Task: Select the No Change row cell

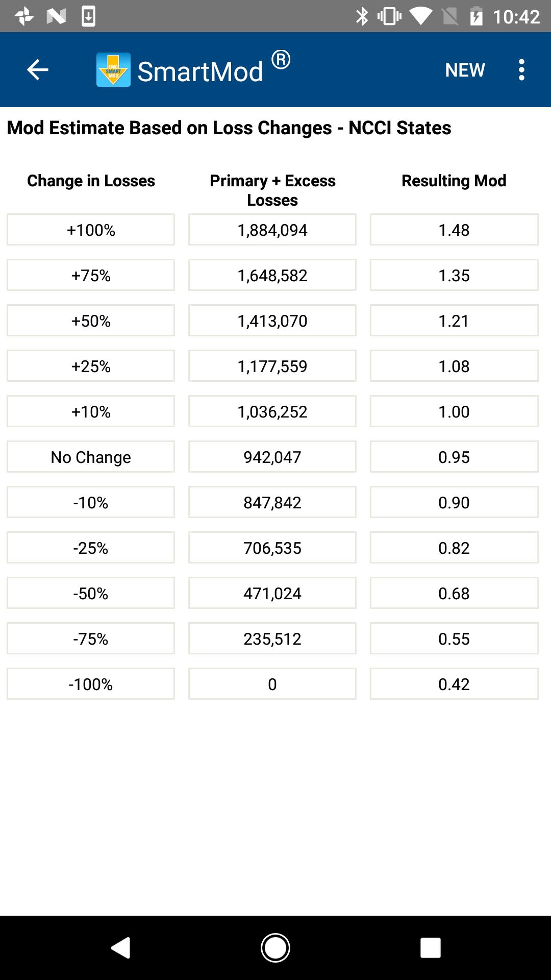Action: click(x=91, y=457)
